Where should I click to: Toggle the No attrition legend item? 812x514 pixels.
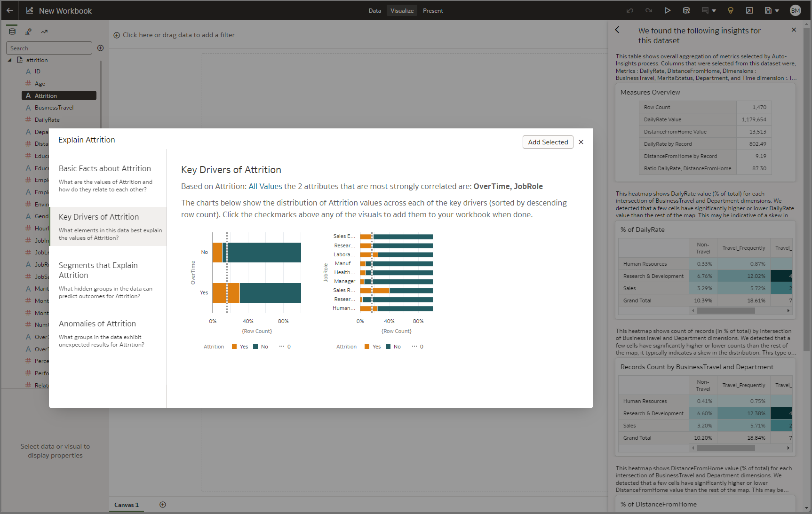pos(262,347)
